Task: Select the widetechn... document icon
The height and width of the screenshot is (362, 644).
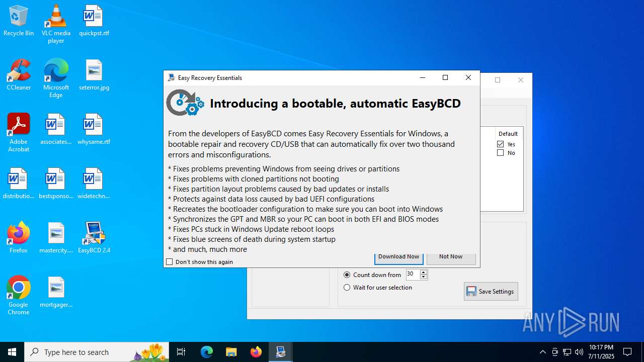Action: 94,184
